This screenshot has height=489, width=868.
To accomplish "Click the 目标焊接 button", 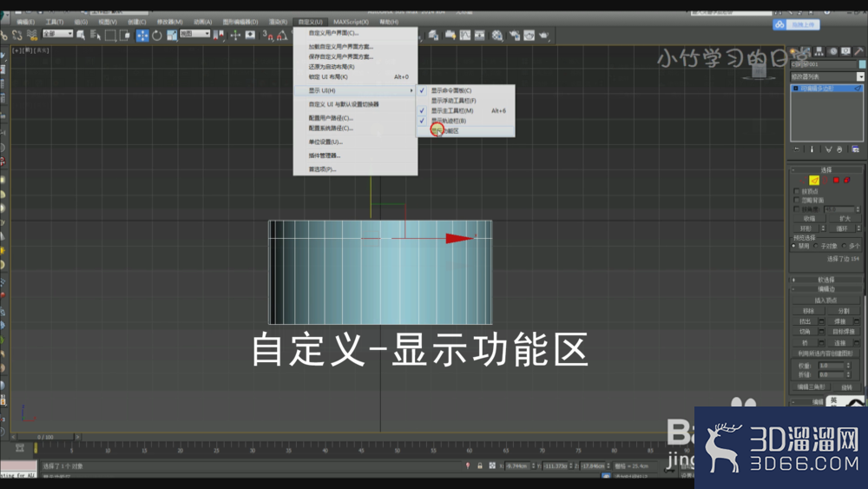I will point(844,332).
